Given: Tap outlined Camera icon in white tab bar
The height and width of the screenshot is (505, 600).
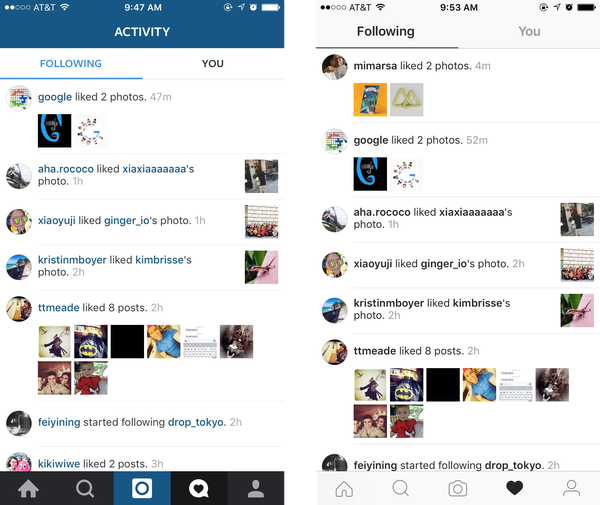Looking at the screenshot, I should 458,489.
